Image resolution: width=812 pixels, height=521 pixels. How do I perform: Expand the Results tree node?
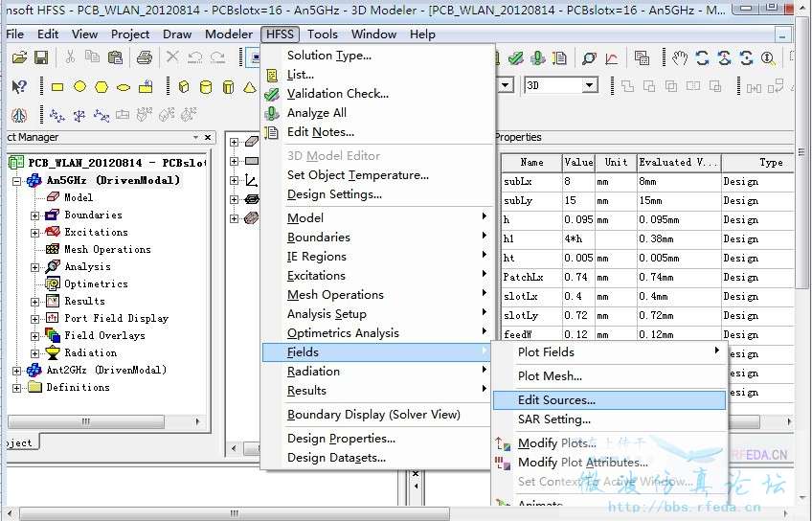click(34, 302)
